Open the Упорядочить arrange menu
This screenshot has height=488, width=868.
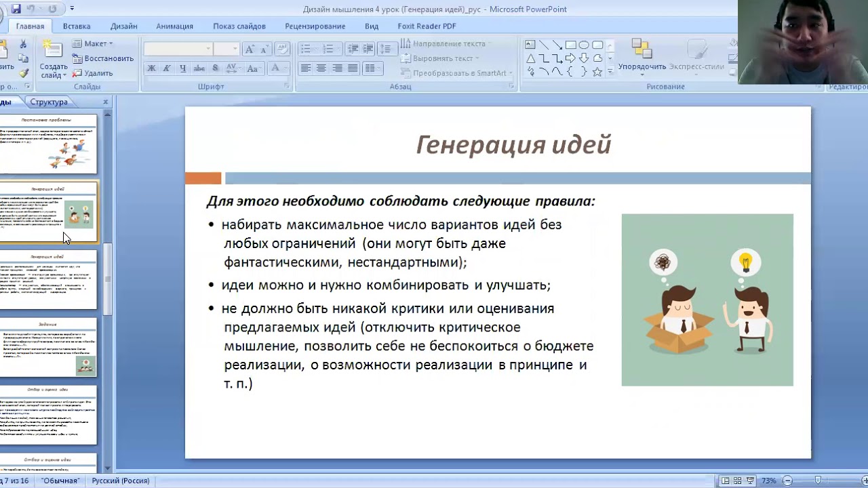point(642,56)
